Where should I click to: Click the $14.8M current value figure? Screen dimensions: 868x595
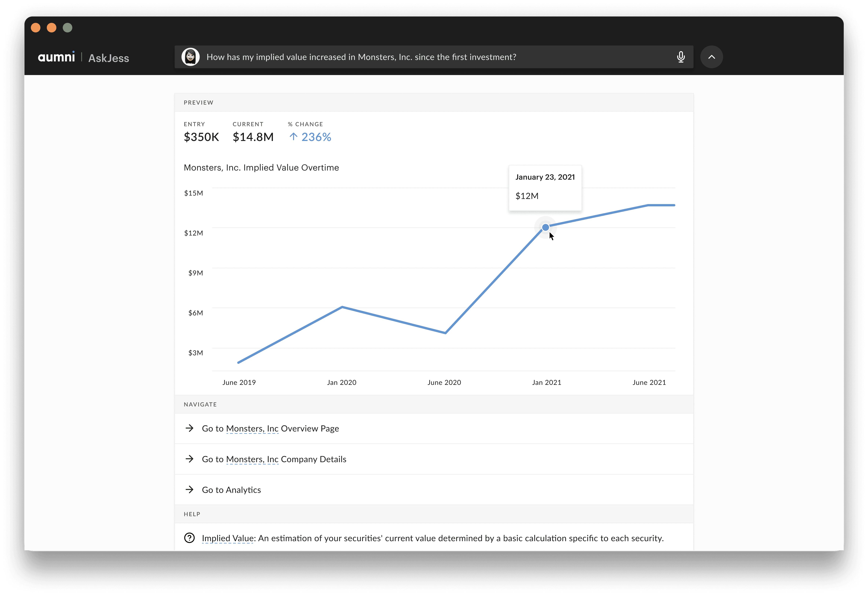coord(253,137)
